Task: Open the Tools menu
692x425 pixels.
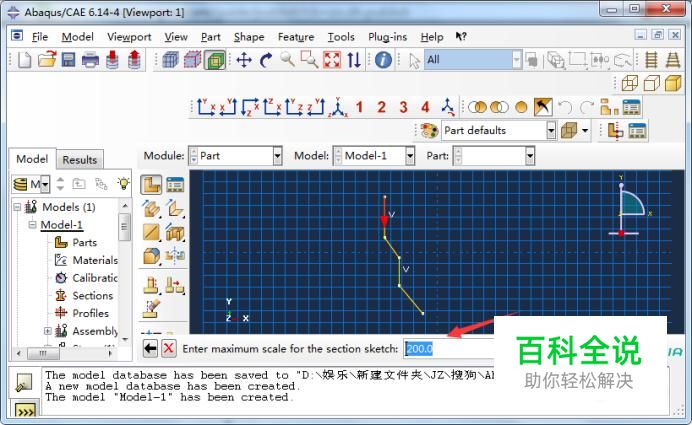Action: pyautogui.click(x=341, y=37)
